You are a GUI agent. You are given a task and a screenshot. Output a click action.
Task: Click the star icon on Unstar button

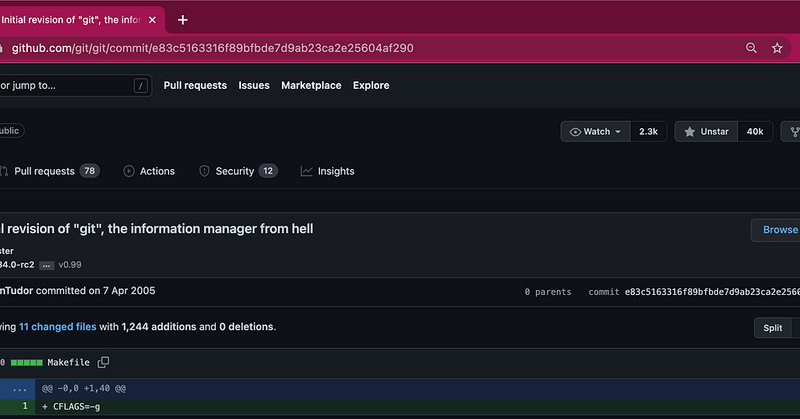click(x=689, y=132)
